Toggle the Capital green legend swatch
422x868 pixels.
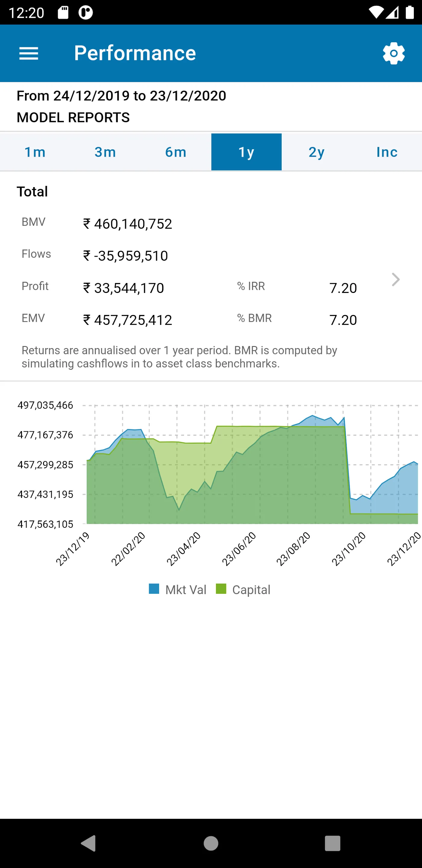pos(221,589)
